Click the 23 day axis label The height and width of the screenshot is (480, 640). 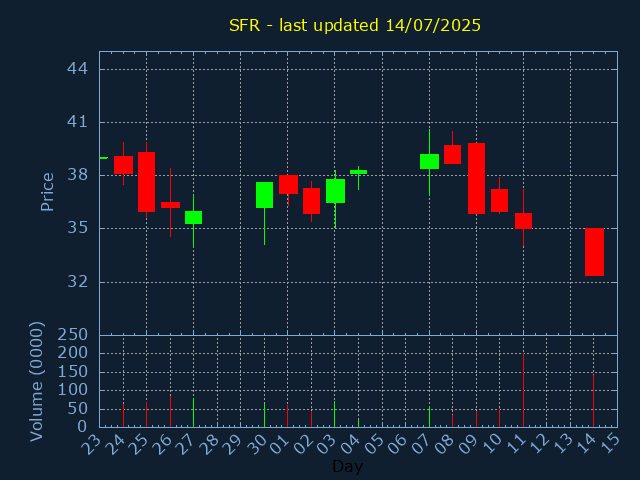click(91, 444)
